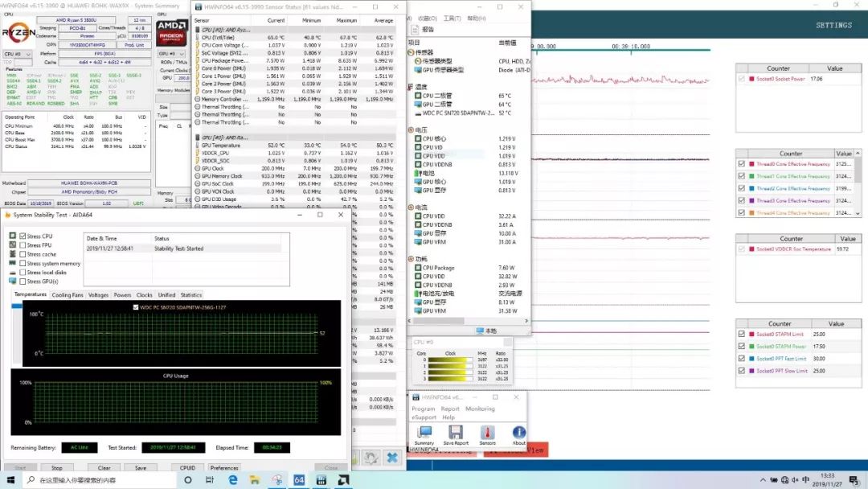
Task: Stop the stability test
Action: point(57,467)
